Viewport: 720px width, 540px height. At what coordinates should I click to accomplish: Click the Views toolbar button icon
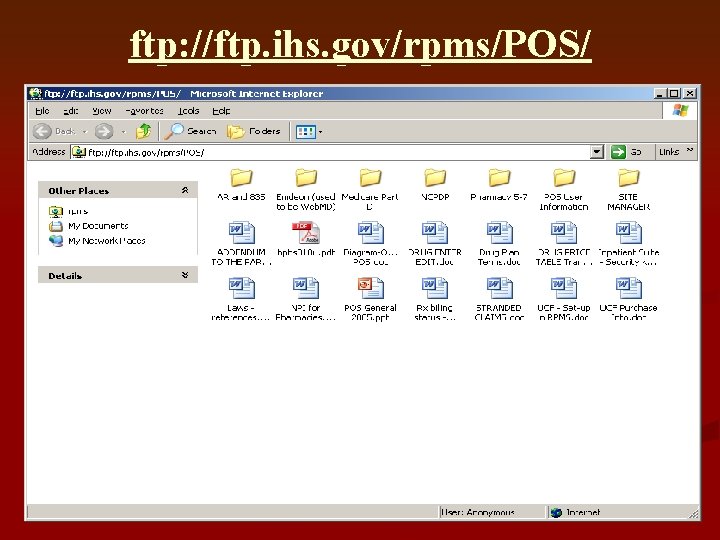(305, 132)
